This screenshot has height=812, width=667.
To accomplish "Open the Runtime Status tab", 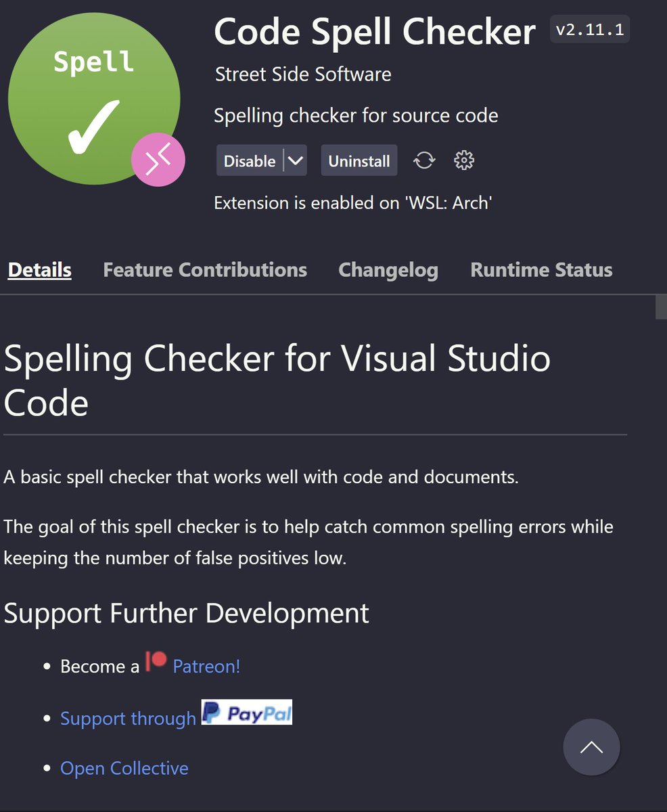I will (x=541, y=270).
